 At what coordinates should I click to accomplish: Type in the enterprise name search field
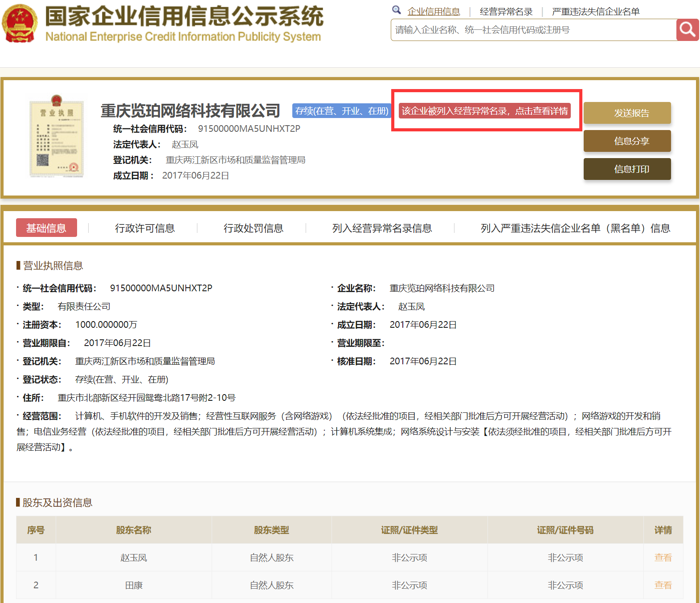coord(533,30)
